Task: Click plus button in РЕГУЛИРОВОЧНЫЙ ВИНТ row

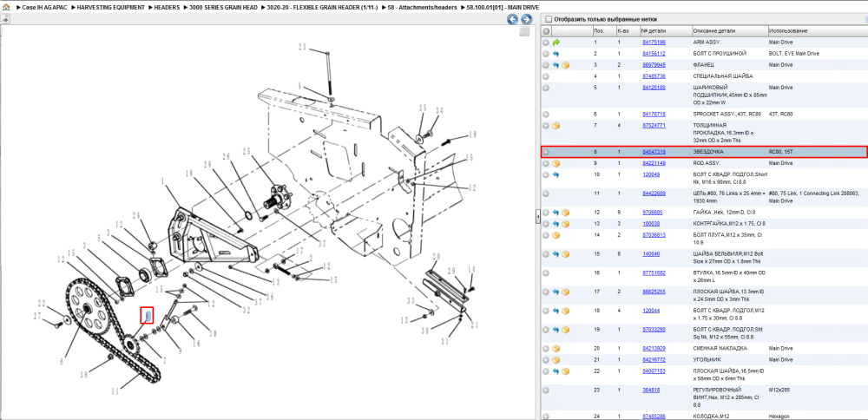Action: click(x=546, y=390)
